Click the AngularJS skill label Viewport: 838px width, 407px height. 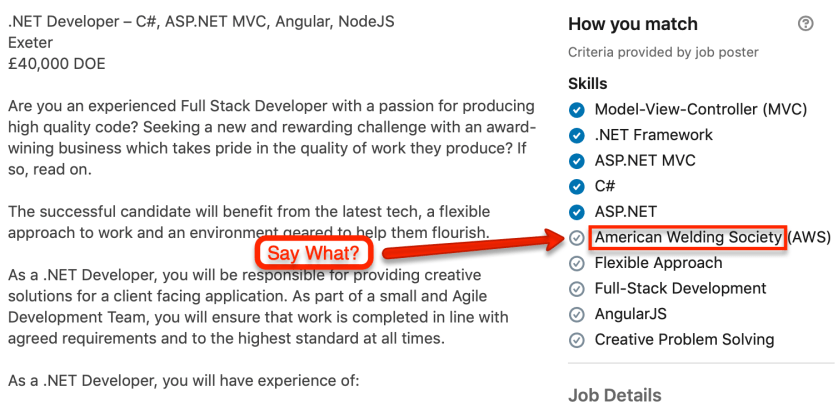point(630,314)
